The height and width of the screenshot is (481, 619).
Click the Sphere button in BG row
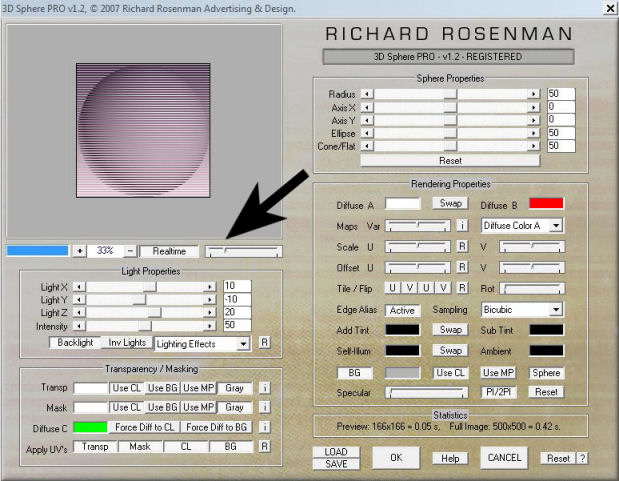pyautogui.click(x=546, y=372)
